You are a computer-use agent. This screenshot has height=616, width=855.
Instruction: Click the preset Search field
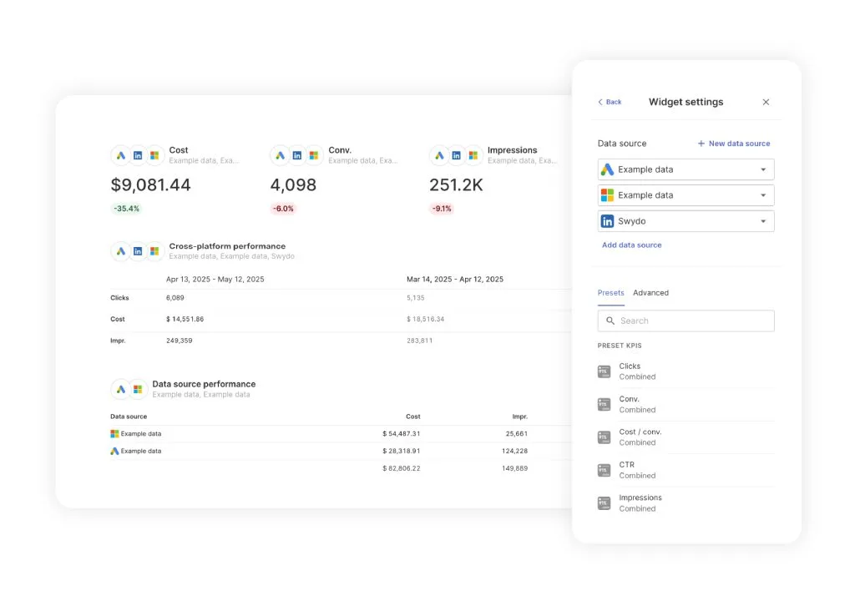tap(686, 321)
